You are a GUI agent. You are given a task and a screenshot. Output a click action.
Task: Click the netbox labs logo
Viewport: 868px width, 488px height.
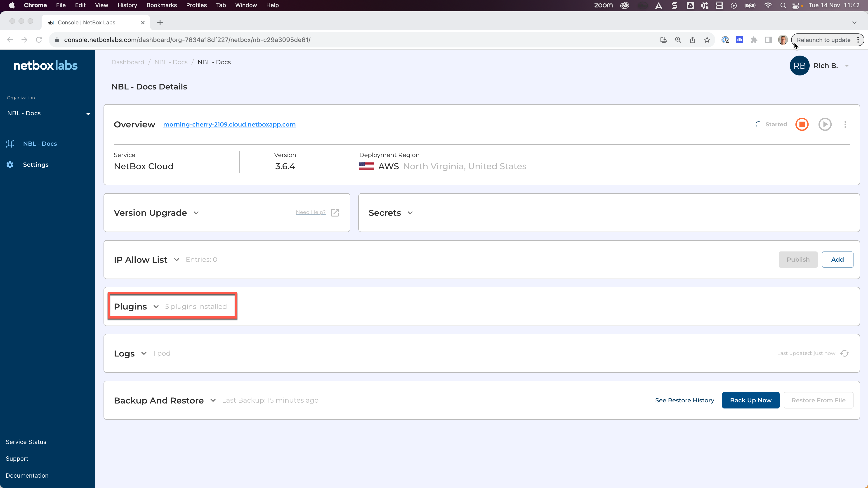[x=45, y=65]
